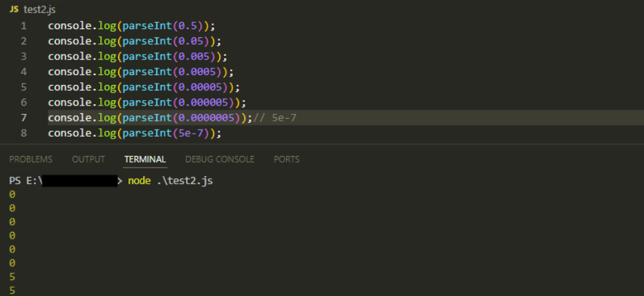Click the first 0 in terminal output

[12, 195]
